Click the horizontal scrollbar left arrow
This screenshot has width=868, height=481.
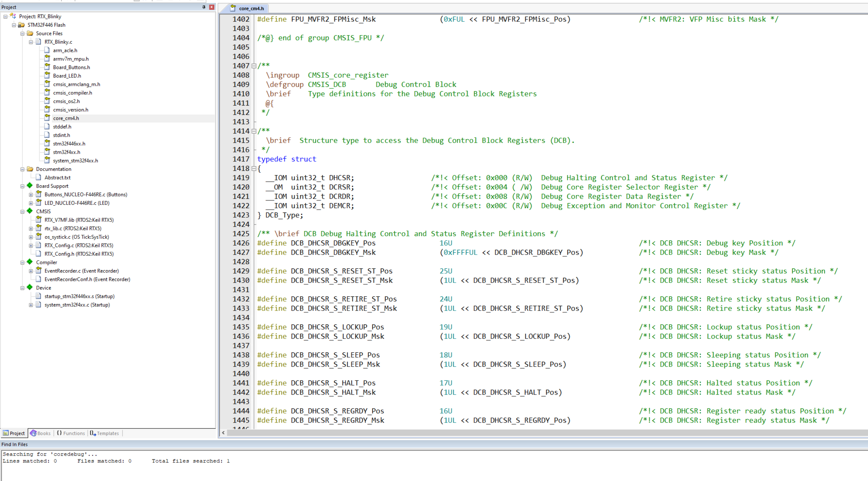pyautogui.click(x=223, y=433)
